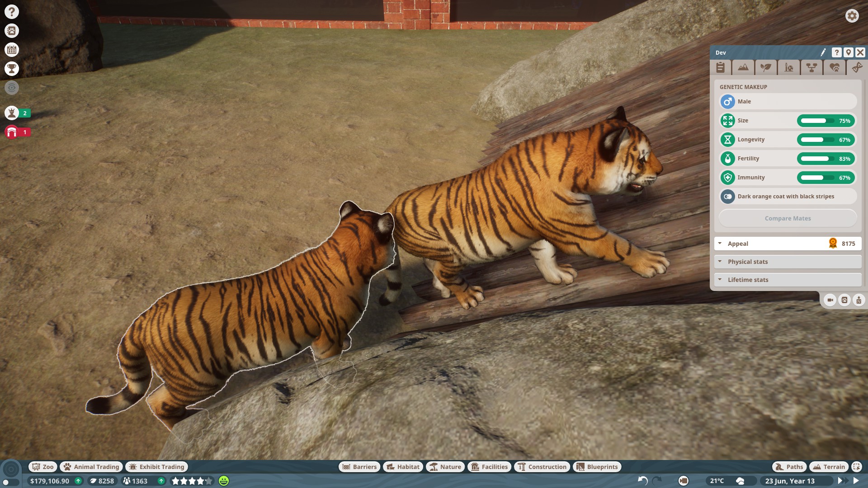868x488 pixels.
Task: Click the Immunity shield icon
Action: pyautogui.click(x=728, y=178)
